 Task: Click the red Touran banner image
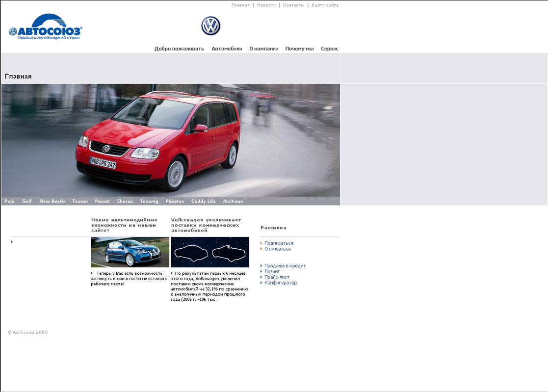pos(171,140)
